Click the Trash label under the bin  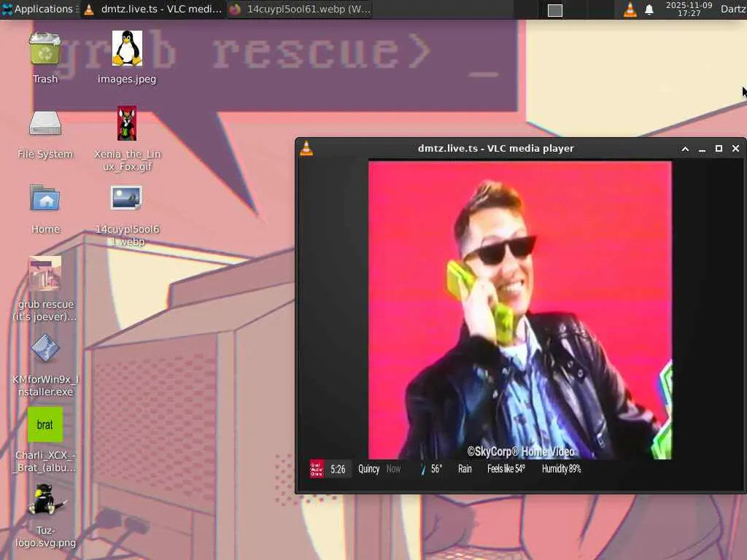(x=45, y=79)
